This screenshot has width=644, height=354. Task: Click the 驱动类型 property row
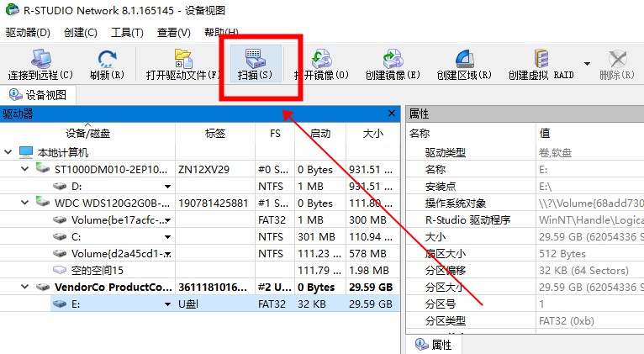pyautogui.click(x=525, y=153)
